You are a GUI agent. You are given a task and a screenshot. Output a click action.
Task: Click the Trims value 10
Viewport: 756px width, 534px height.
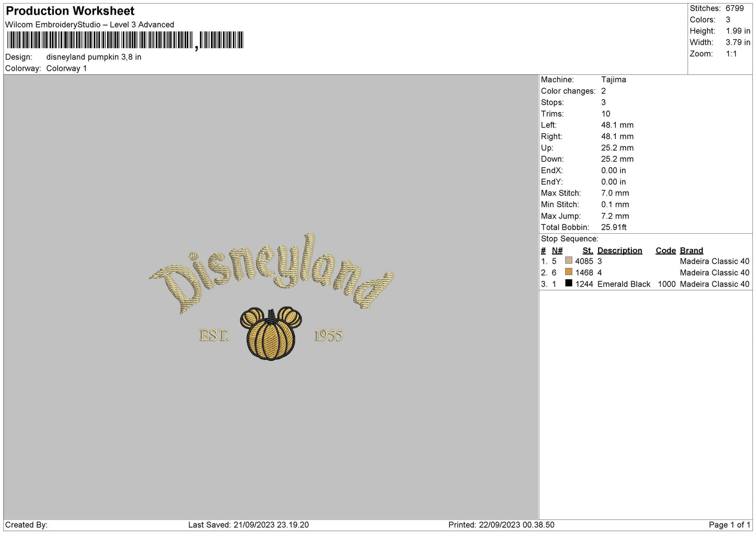[x=605, y=114]
